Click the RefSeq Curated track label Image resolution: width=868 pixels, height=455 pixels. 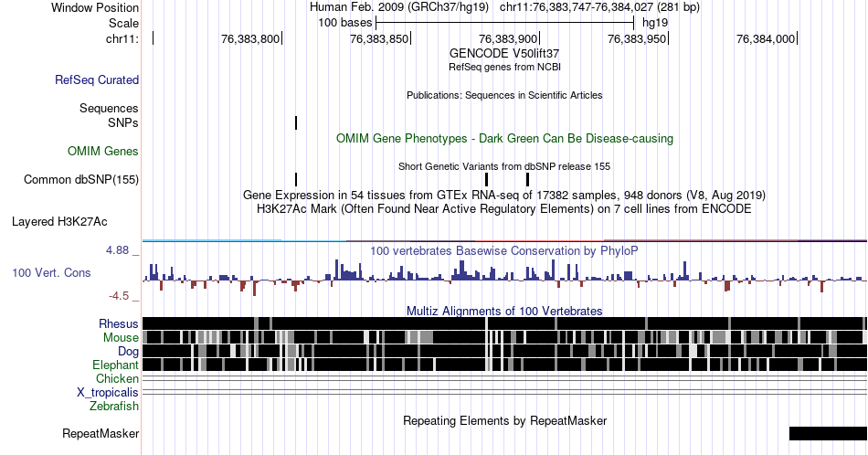click(x=97, y=79)
